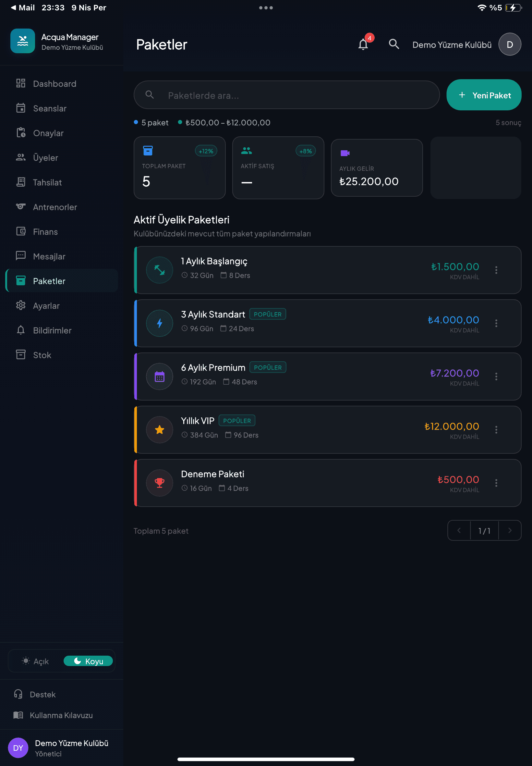Open the Aktif Satış stat card
Viewport: 532px width, 766px height.
pyautogui.click(x=278, y=168)
